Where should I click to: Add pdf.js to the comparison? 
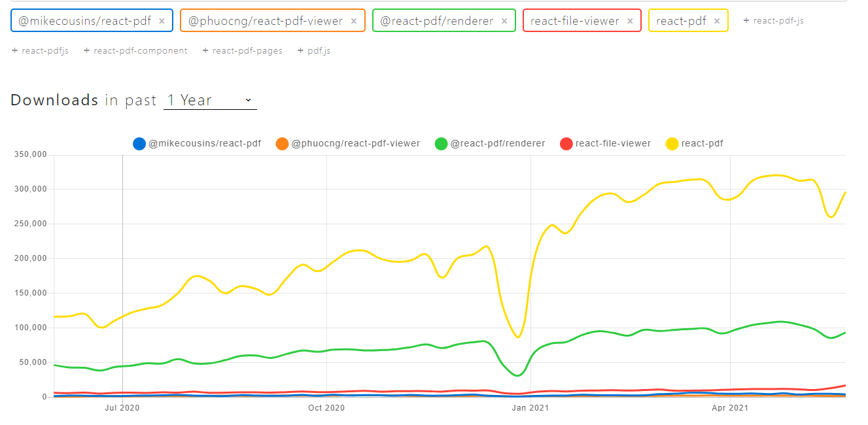[314, 51]
